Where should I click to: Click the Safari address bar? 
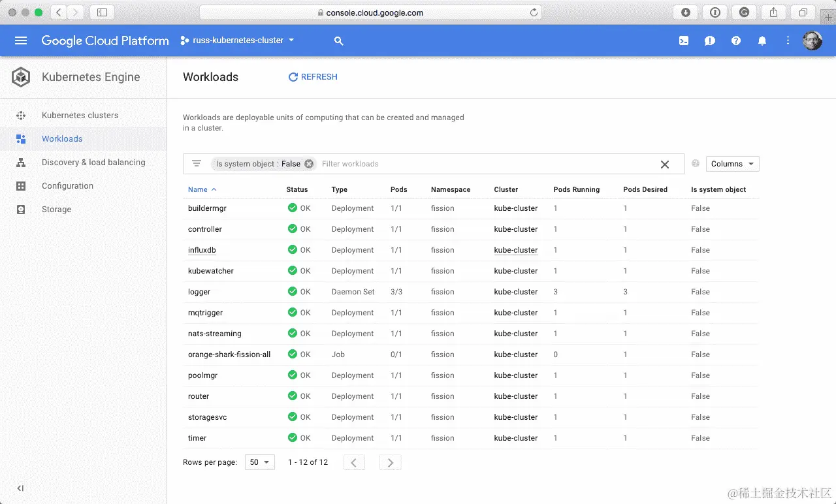pos(372,12)
